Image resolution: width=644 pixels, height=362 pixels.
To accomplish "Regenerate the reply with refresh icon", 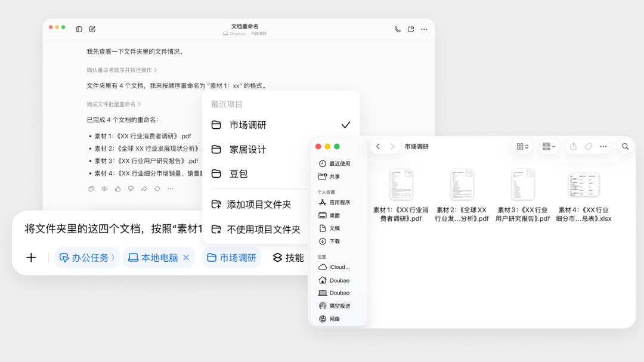I will tap(157, 188).
